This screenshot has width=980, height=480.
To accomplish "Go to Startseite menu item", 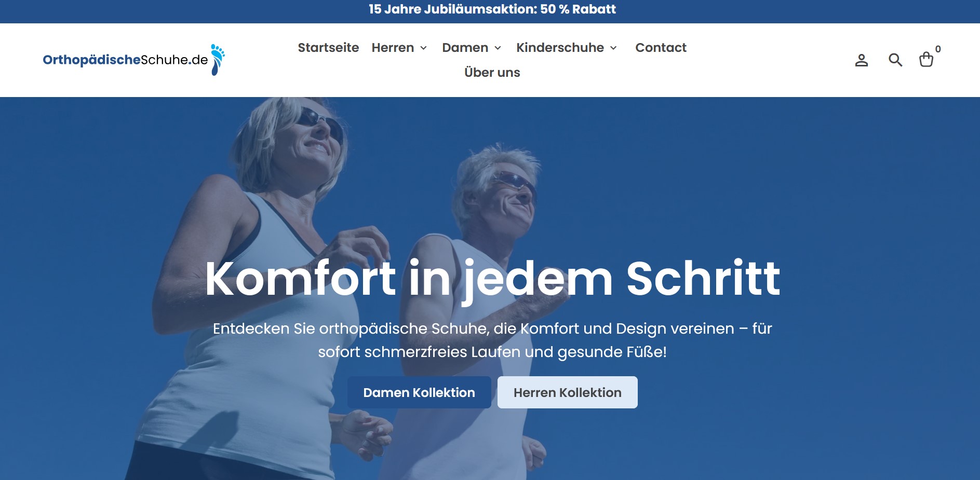I will [328, 48].
